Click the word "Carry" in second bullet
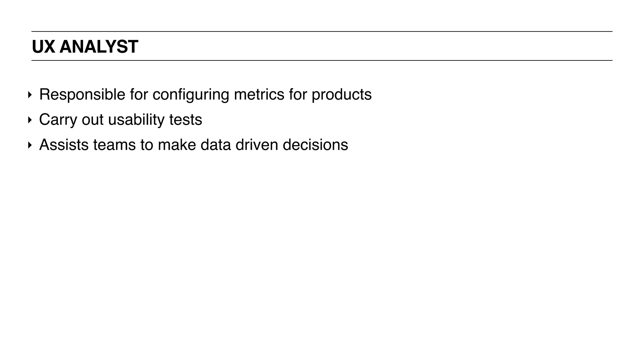 pyautogui.click(x=58, y=120)
